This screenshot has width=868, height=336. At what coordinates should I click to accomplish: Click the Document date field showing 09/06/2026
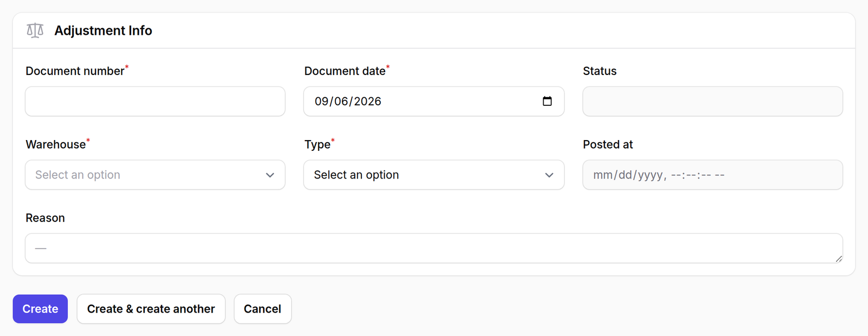click(433, 102)
